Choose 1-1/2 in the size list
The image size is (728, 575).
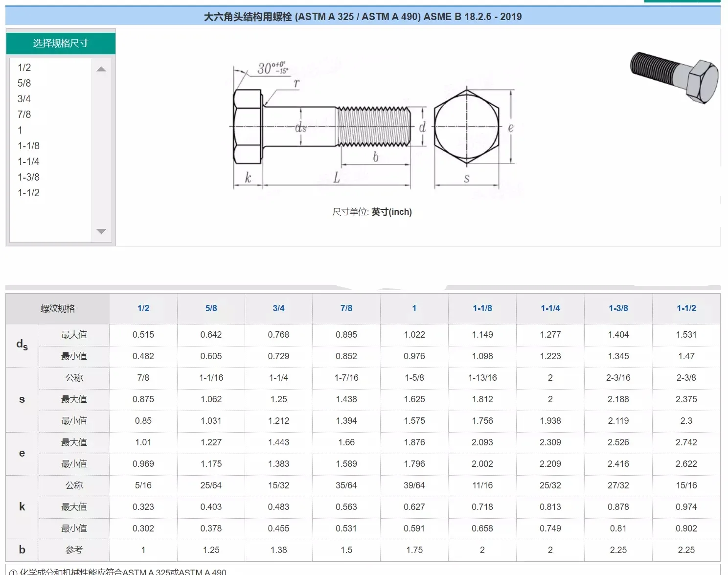click(x=28, y=193)
